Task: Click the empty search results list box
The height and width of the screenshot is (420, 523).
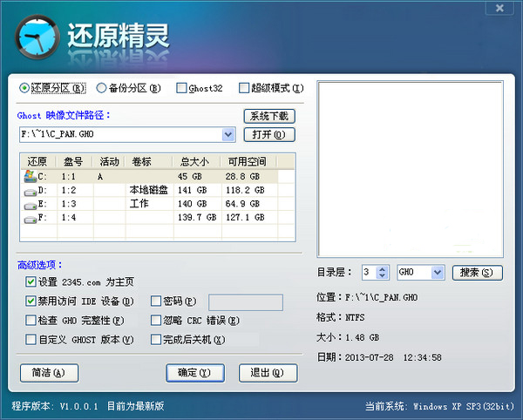Action: click(x=410, y=169)
